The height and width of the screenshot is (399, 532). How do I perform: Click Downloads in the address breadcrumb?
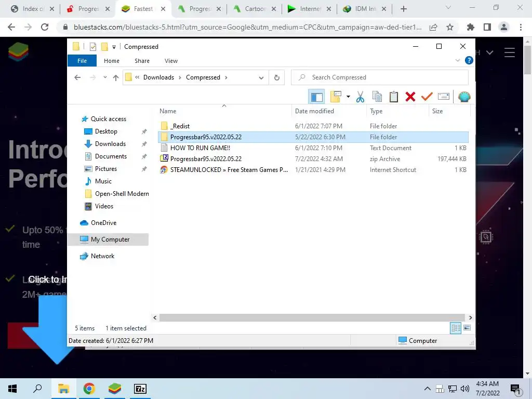[x=158, y=77]
